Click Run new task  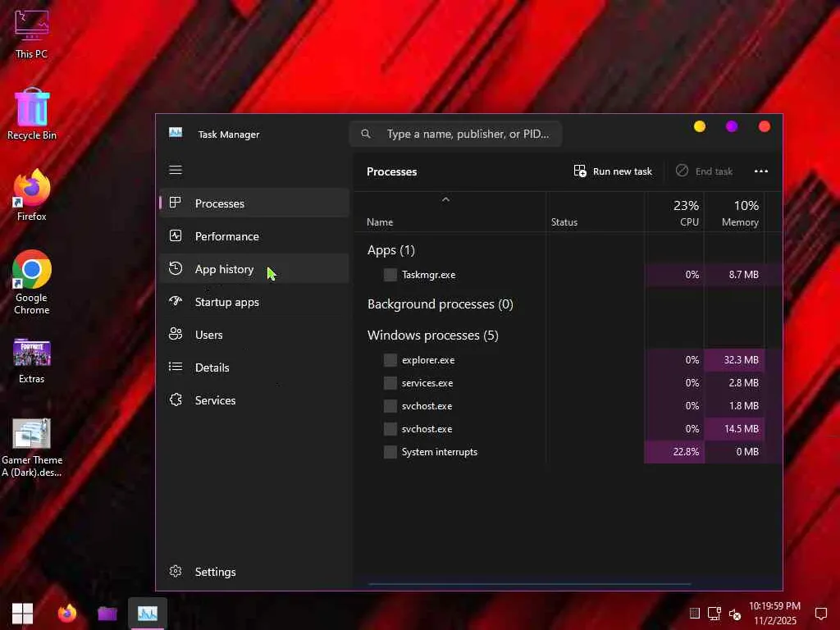(612, 171)
